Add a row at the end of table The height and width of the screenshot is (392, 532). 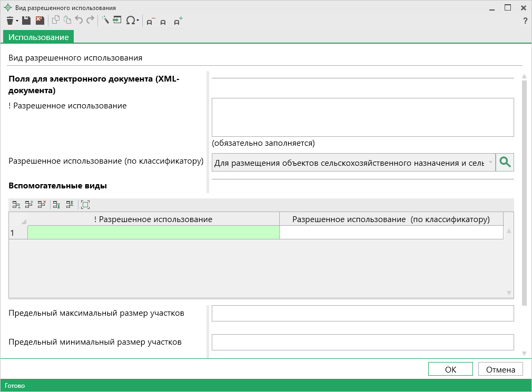point(16,205)
